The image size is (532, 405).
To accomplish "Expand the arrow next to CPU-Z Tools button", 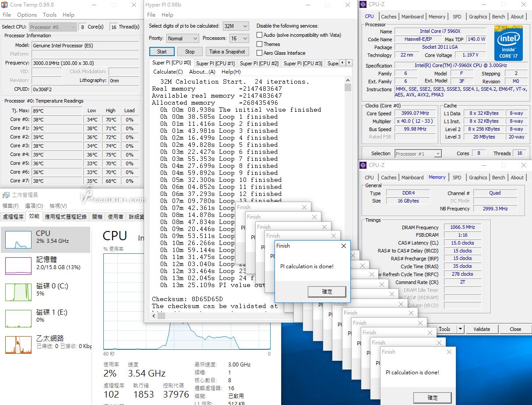I will coord(460,329).
